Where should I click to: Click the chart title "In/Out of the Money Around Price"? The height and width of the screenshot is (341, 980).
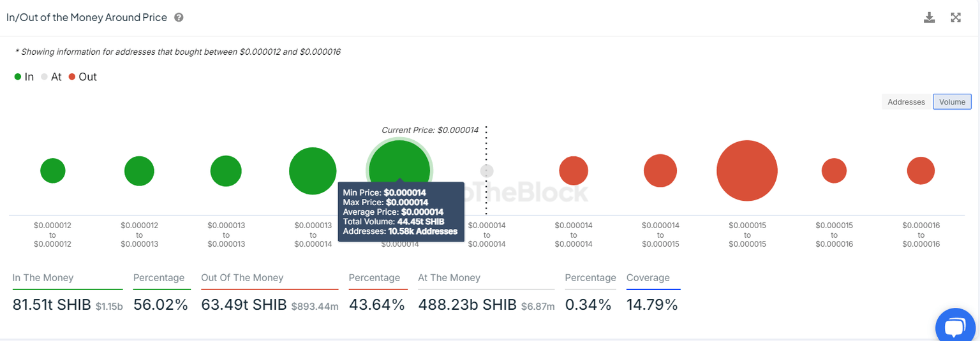(87, 18)
